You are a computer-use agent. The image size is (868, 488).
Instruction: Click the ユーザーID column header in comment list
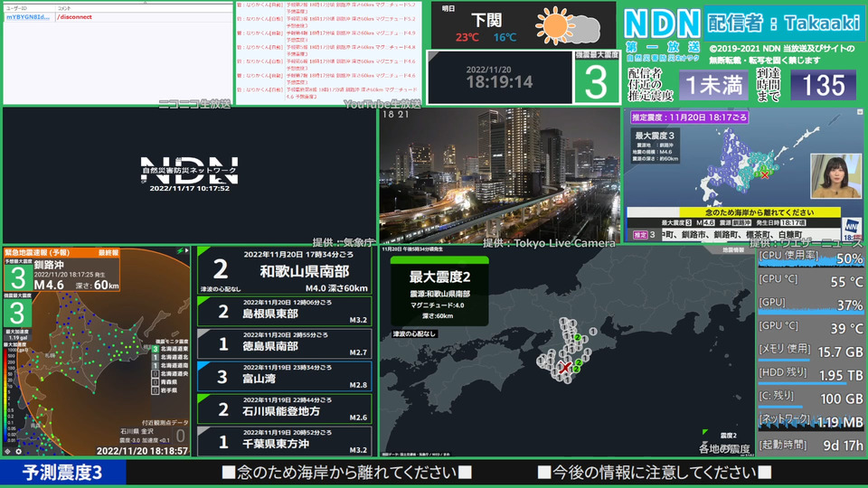tap(16, 8)
